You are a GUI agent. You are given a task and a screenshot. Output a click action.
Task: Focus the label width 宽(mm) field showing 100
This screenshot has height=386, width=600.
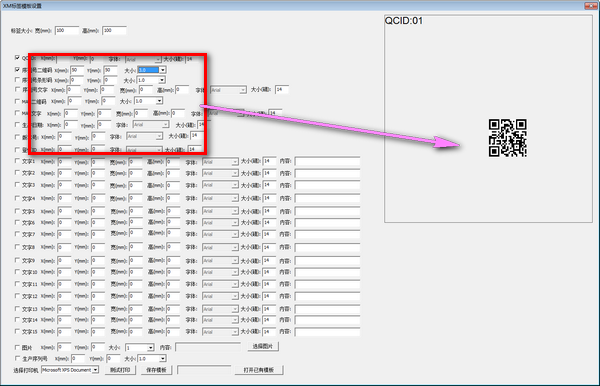pos(67,30)
